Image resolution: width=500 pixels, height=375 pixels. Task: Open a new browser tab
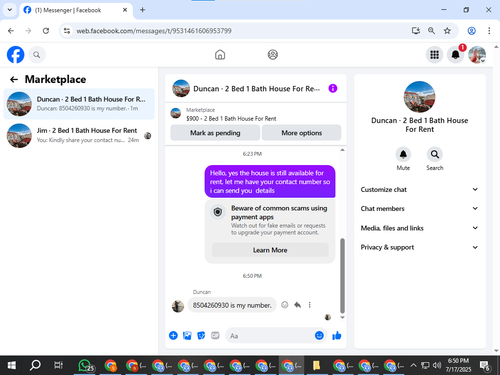point(142,10)
